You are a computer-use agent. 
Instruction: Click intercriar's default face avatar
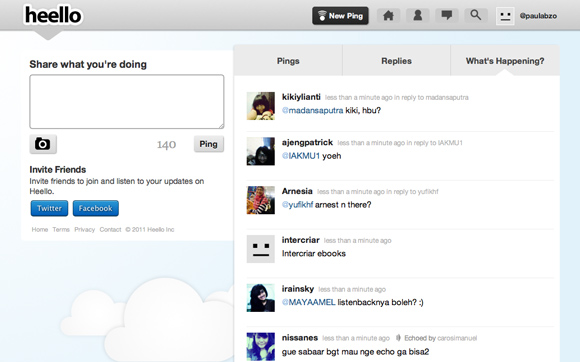(261, 249)
